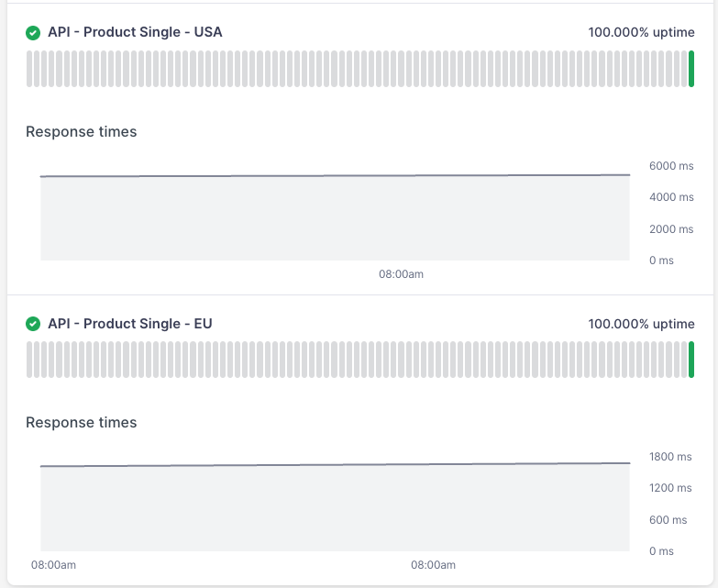
Task: Click the 100.000% uptime label for USA
Action: pyautogui.click(x=641, y=33)
